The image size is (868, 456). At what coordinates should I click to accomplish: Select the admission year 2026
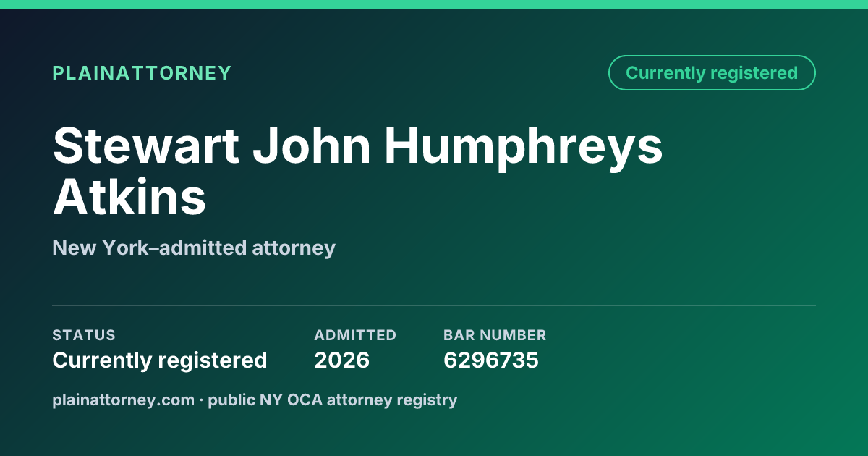point(342,360)
